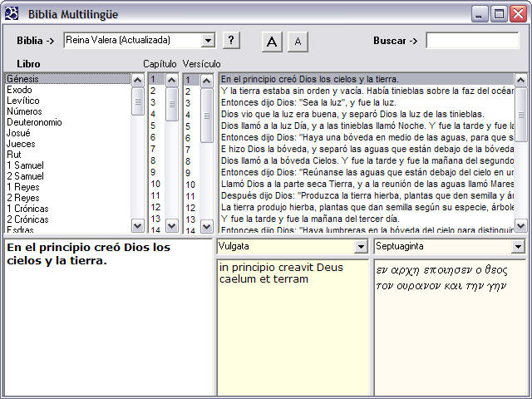Click the Greek Septuaginta verse text
Viewport: 532px width, 399px height.
[x=441, y=278]
